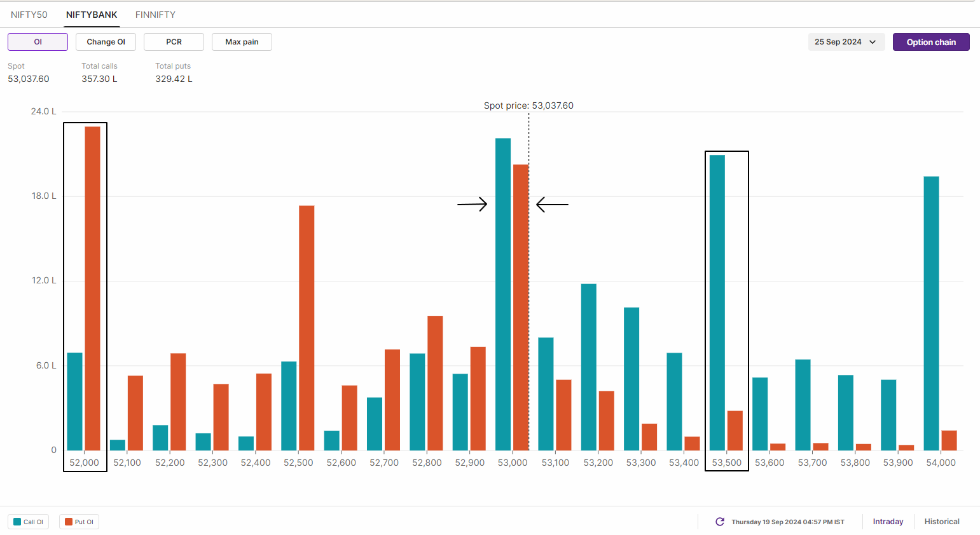Click the 52,200 put OI bar

click(178, 402)
